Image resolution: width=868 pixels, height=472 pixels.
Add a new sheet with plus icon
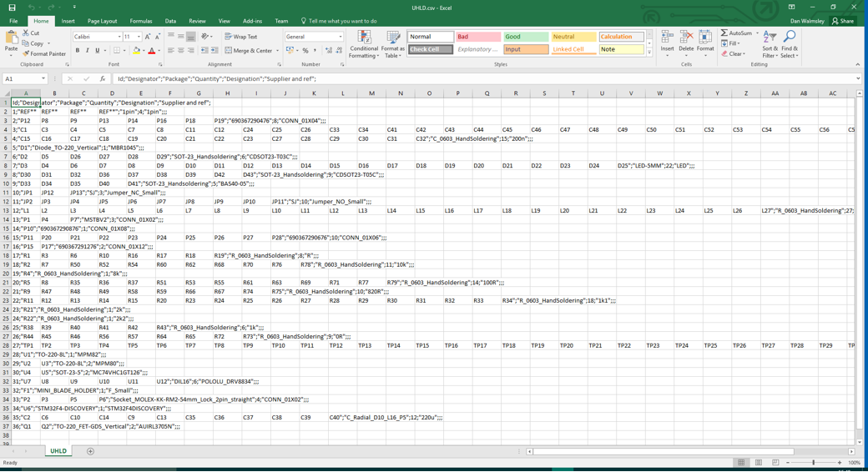pos(90,451)
